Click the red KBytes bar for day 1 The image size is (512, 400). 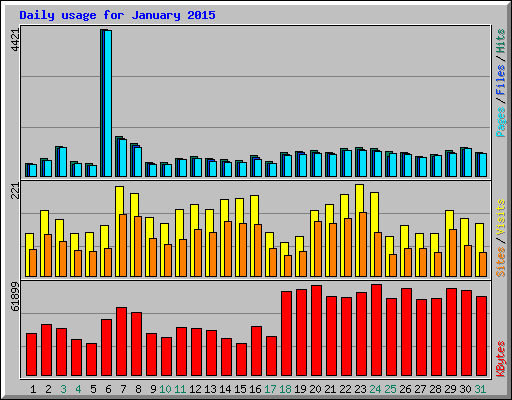31,354
